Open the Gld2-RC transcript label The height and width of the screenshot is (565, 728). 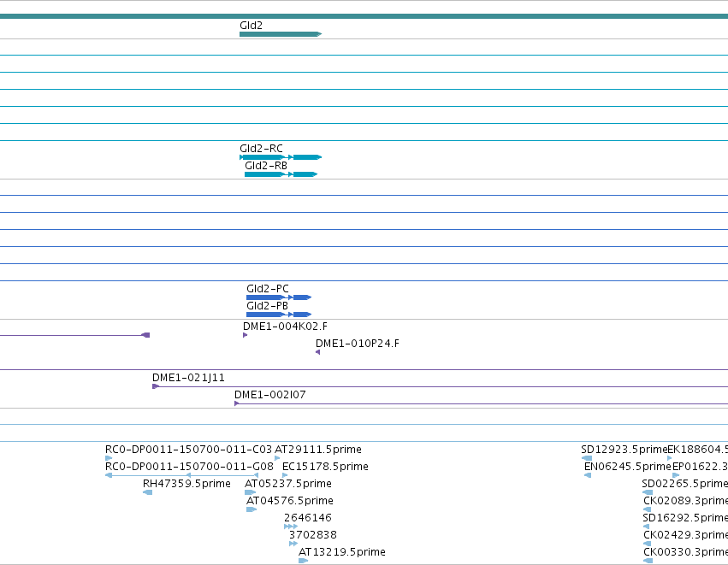[x=261, y=149]
